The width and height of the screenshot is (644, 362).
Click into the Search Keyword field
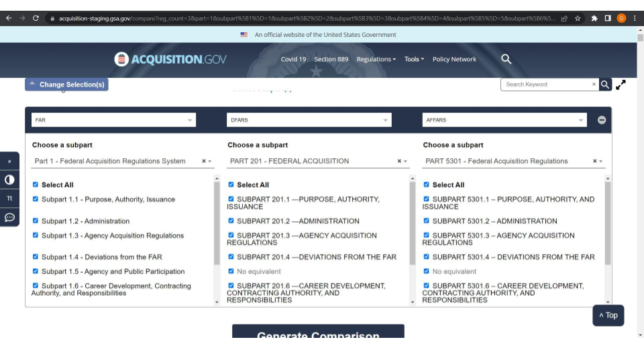pyautogui.click(x=545, y=84)
